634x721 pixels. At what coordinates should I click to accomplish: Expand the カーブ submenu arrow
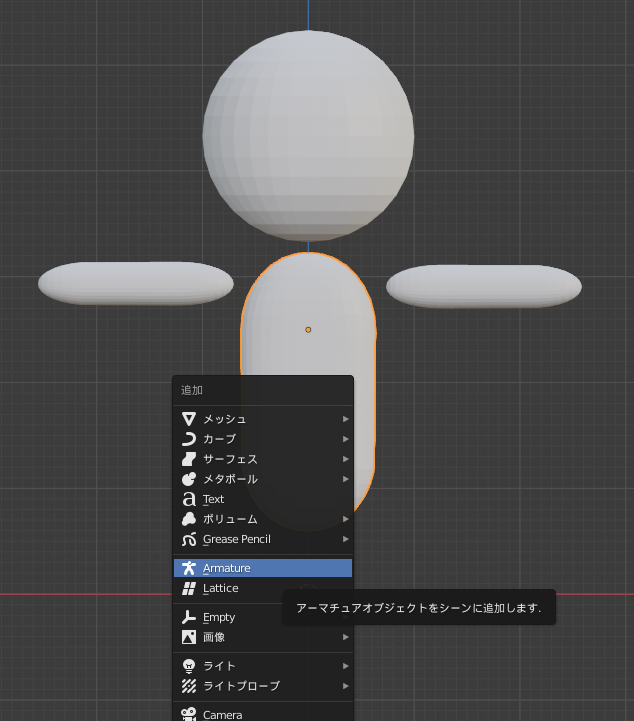(x=345, y=439)
